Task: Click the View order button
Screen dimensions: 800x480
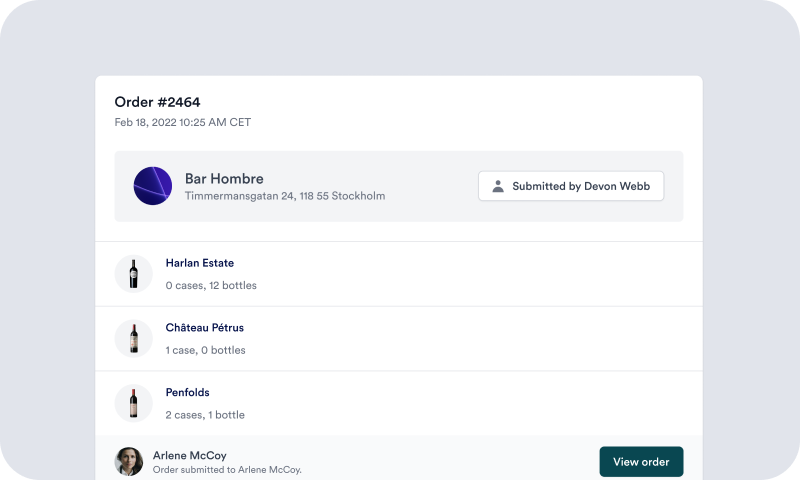Action: tap(641, 462)
